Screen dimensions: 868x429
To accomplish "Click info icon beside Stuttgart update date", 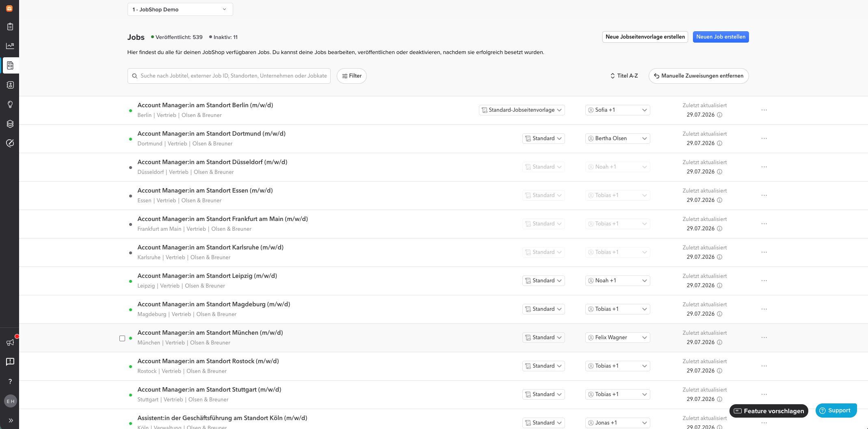I will pos(719,399).
